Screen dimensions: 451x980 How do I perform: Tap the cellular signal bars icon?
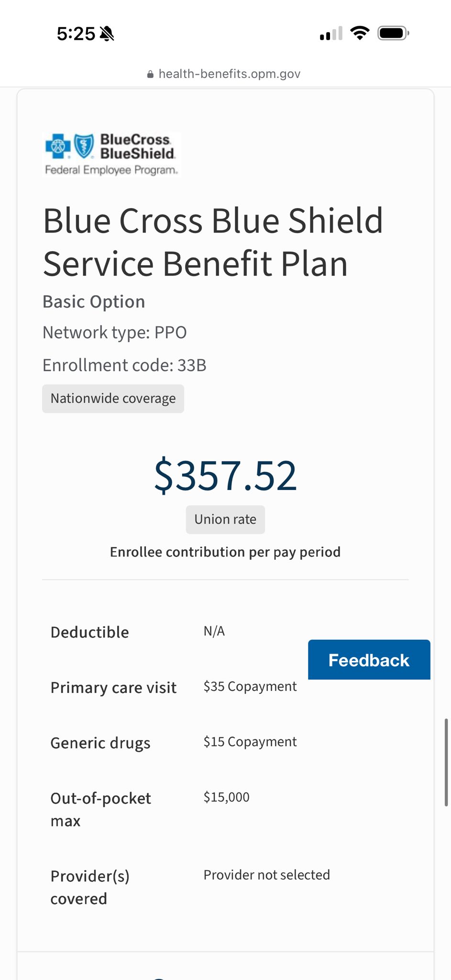331,33
